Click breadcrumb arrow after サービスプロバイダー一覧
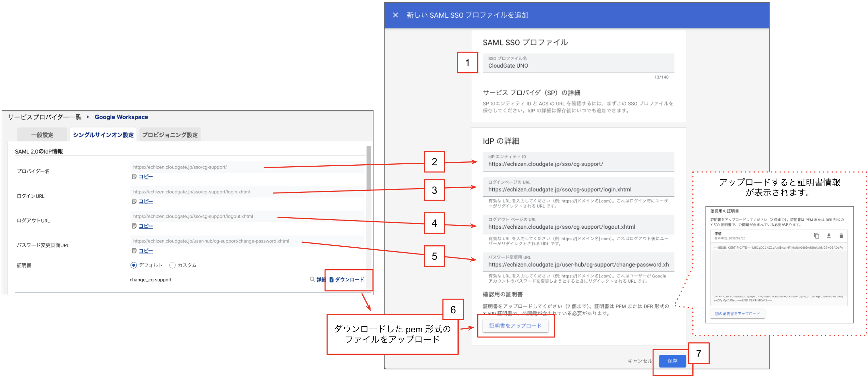The height and width of the screenshot is (379, 868). [x=88, y=117]
